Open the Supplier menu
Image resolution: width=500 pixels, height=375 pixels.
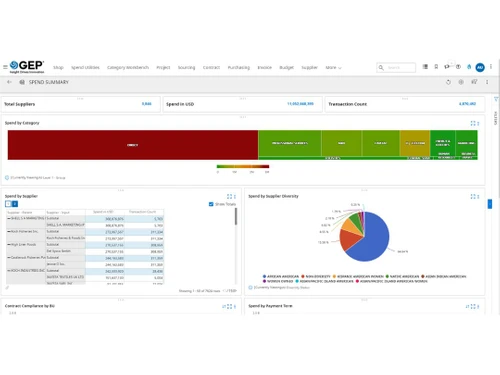(x=310, y=67)
